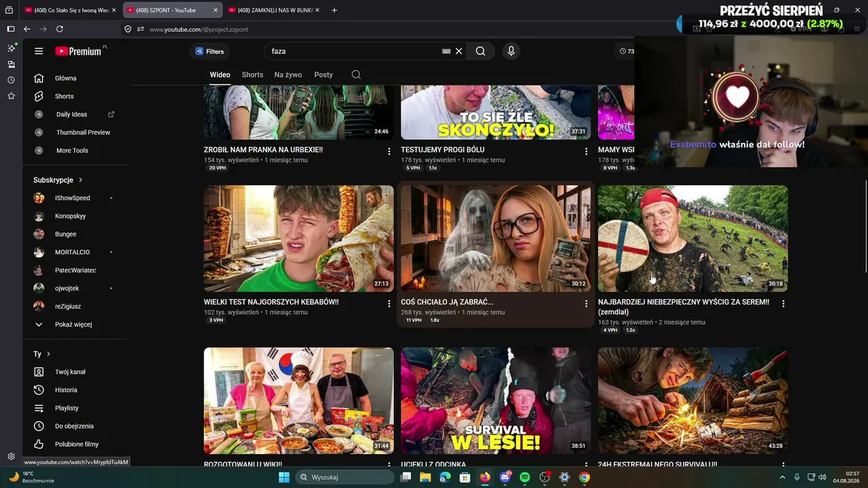Expand the "Ty" section chevron
This screenshot has width=868, height=488.
[48, 354]
